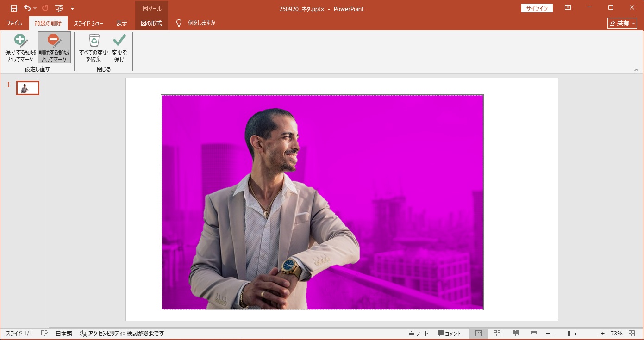This screenshot has height=340, width=644.
Task: Toggle the コメント comments pane
Action: pos(449,334)
